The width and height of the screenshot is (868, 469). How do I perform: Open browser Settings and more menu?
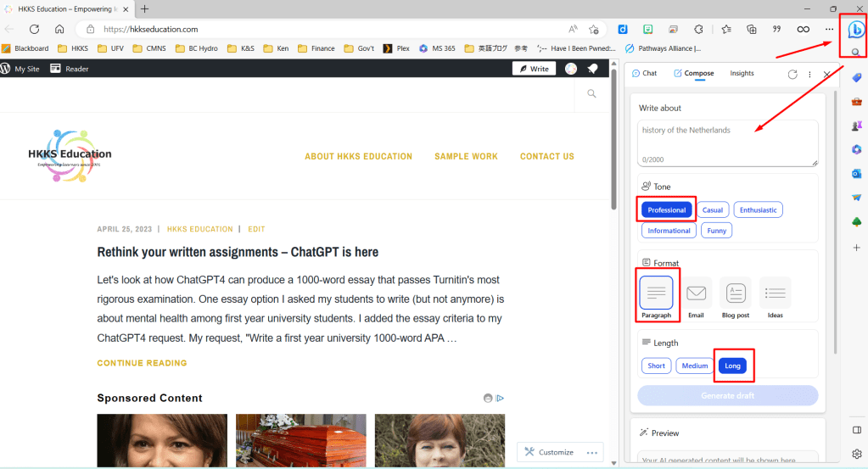coord(830,29)
